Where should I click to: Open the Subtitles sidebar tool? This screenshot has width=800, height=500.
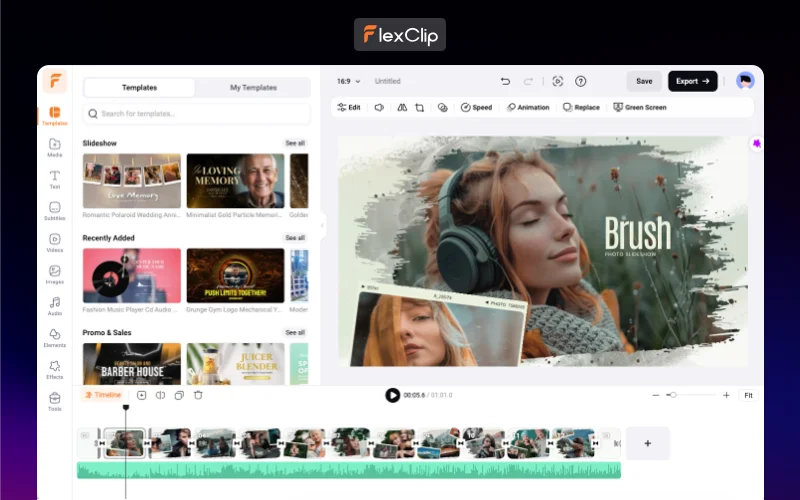55,211
